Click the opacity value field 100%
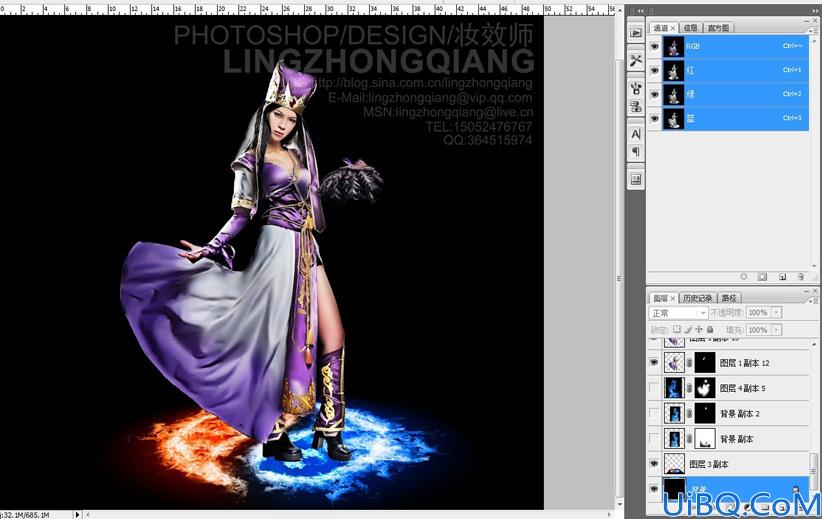The image size is (822, 519). coord(759,312)
